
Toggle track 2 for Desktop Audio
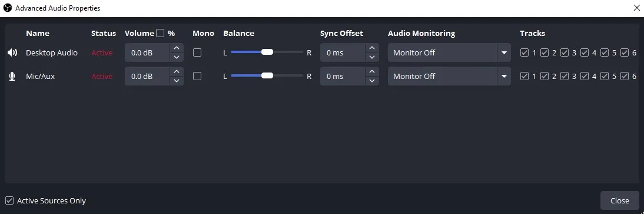545,52
